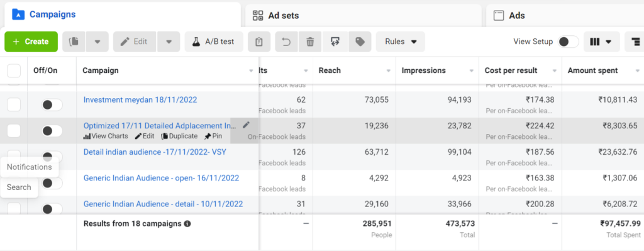Start an A/B test
Viewport: 644px width, 251px height.
click(x=214, y=42)
